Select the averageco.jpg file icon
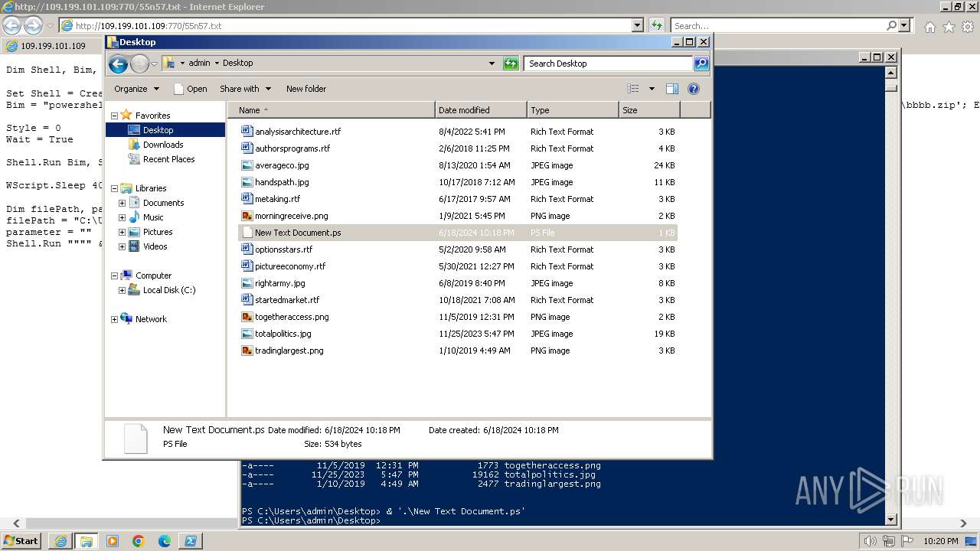The width and height of the screenshot is (980, 551). (247, 165)
